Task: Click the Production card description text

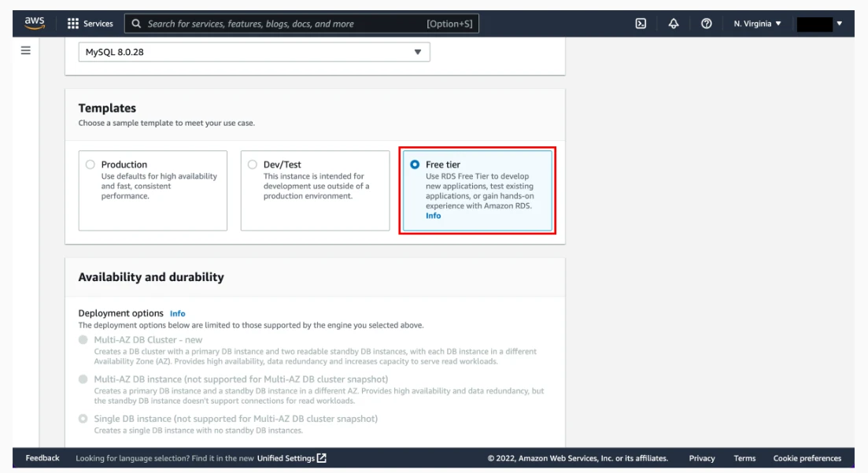Action: tap(159, 186)
